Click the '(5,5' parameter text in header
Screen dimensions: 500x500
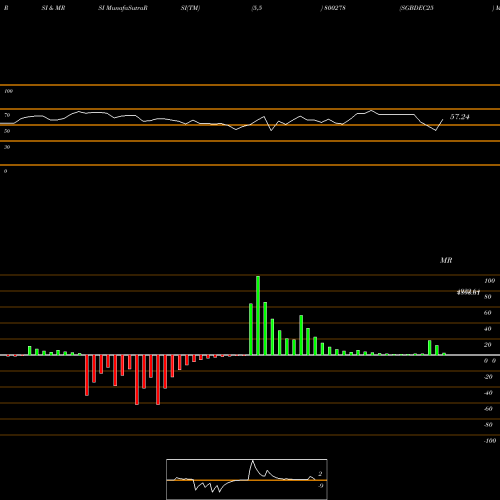pyautogui.click(x=257, y=8)
